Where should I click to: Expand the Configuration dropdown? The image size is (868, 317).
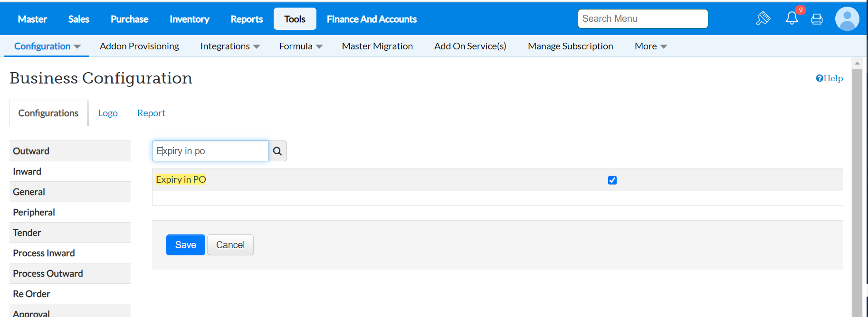click(x=47, y=46)
